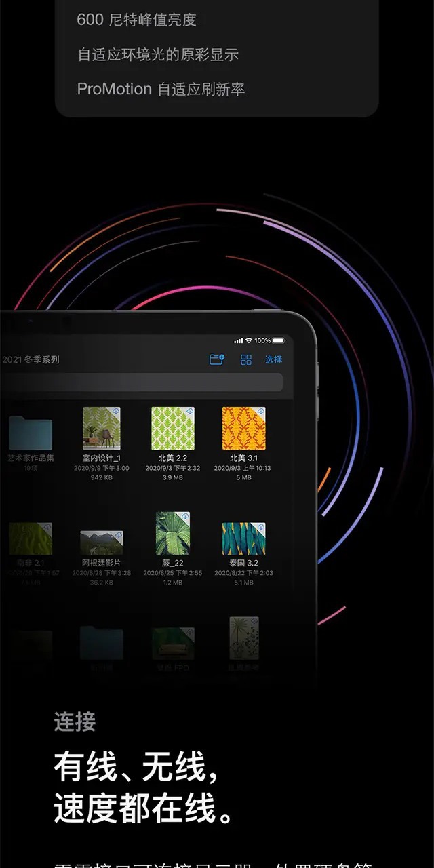Click the 942 KB file size
Viewport: 434px width, 868px height.
click(101, 477)
